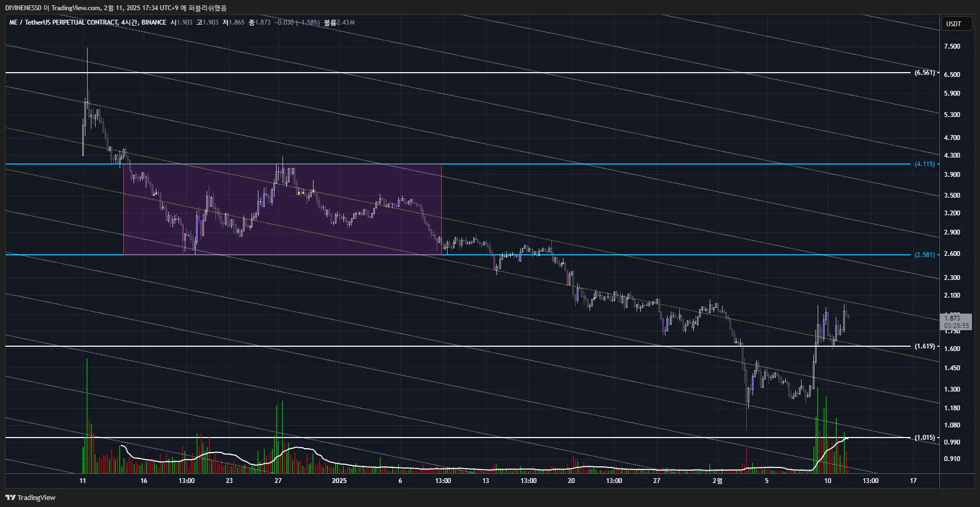This screenshot has height=507, width=980.
Task: Select the (6.561) horizontal line label
Action: [x=924, y=73]
